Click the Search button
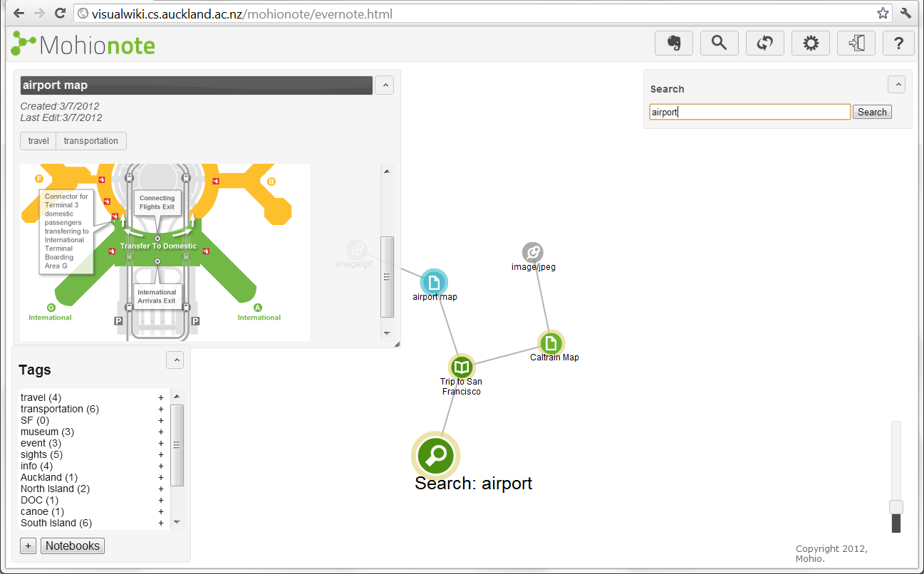The image size is (924, 574). pos(872,112)
